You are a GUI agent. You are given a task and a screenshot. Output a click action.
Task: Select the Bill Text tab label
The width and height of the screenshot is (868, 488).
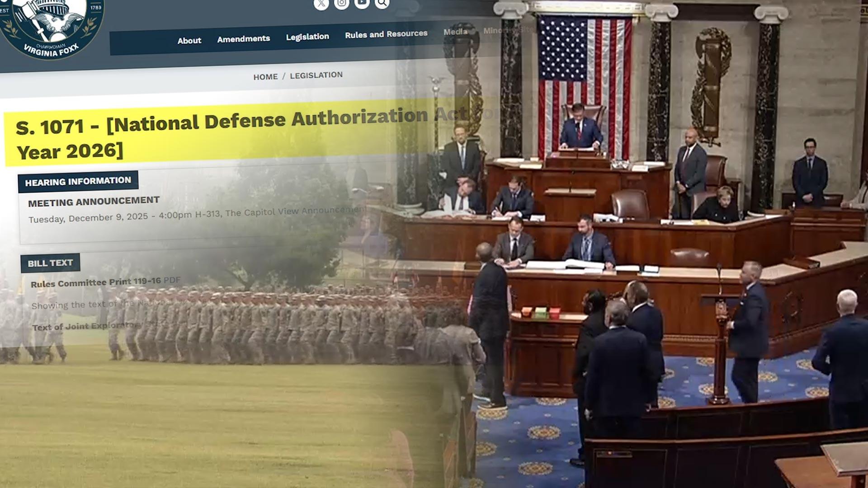coord(50,263)
